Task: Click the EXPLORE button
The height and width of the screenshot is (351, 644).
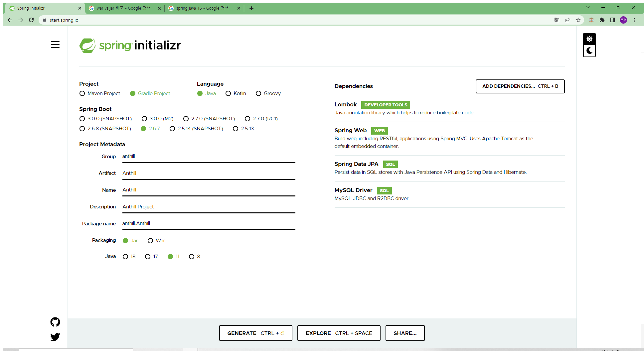Action: pos(339,333)
